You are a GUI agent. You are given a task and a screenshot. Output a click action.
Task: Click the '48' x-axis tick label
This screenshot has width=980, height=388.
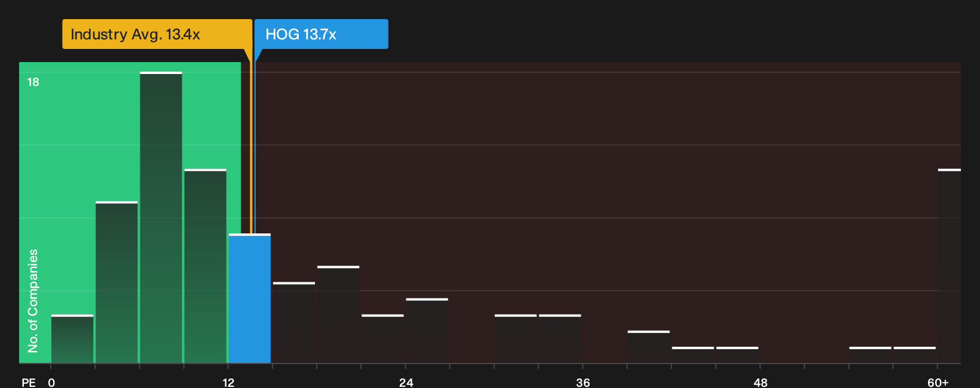click(x=760, y=382)
